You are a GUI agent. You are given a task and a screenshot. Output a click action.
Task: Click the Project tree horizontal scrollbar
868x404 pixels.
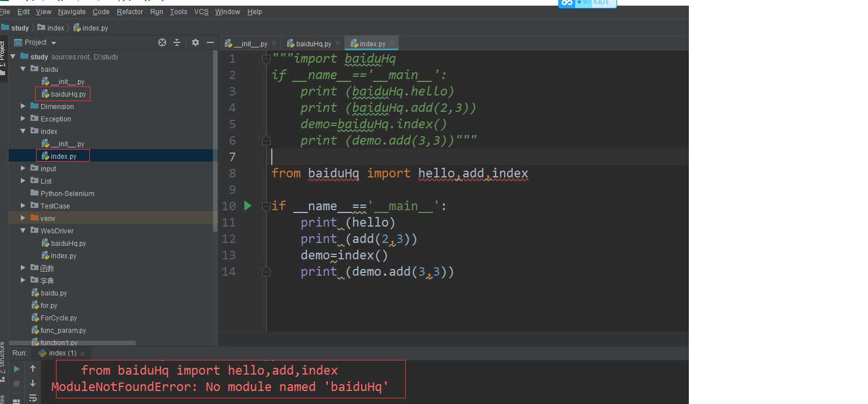pos(72,343)
